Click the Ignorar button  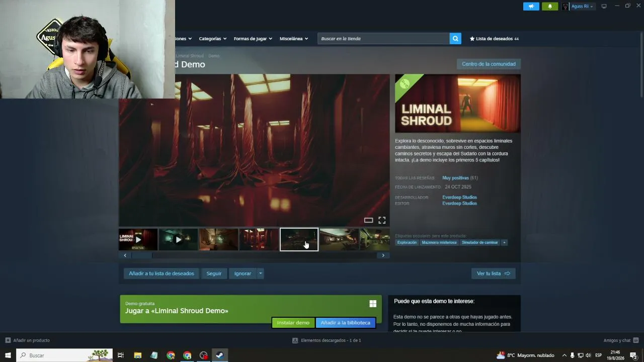click(243, 274)
